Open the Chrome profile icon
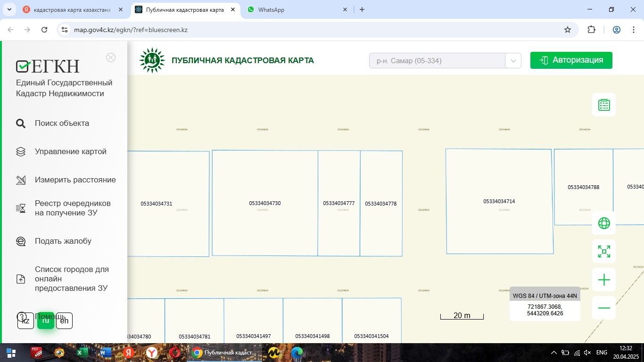The image size is (644, 362). [x=617, y=30]
